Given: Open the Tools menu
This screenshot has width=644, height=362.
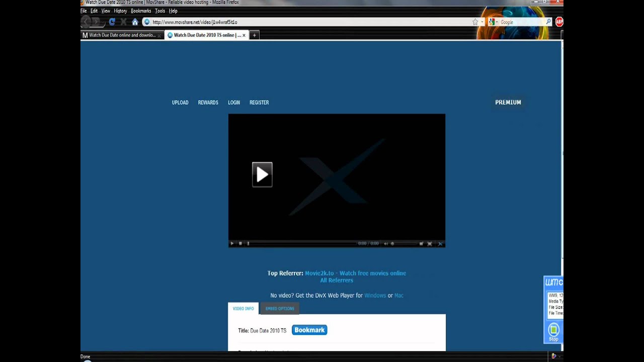Looking at the screenshot, I should (x=160, y=11).
